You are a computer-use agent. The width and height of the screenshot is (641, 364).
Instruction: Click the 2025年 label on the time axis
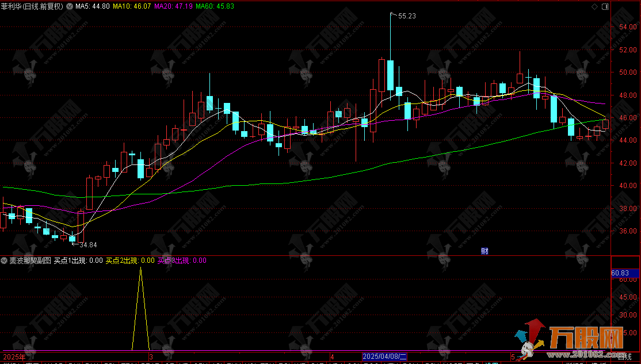pos(14,357)
